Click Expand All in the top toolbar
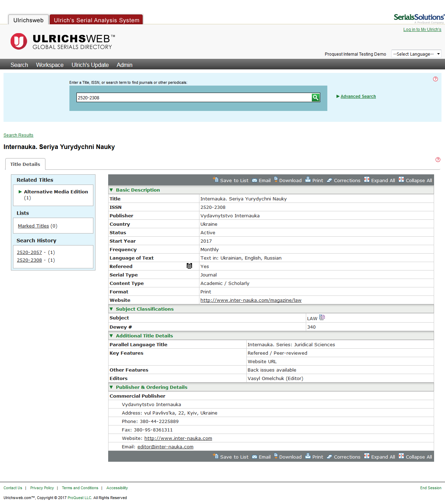 click(x=379, y=180)
